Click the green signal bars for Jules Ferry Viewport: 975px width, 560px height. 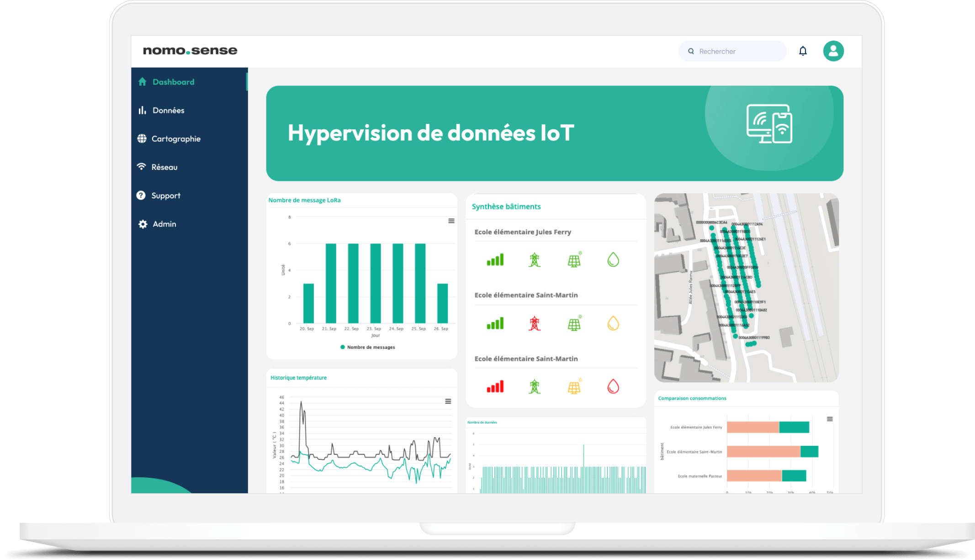click(x=495, y=260)
